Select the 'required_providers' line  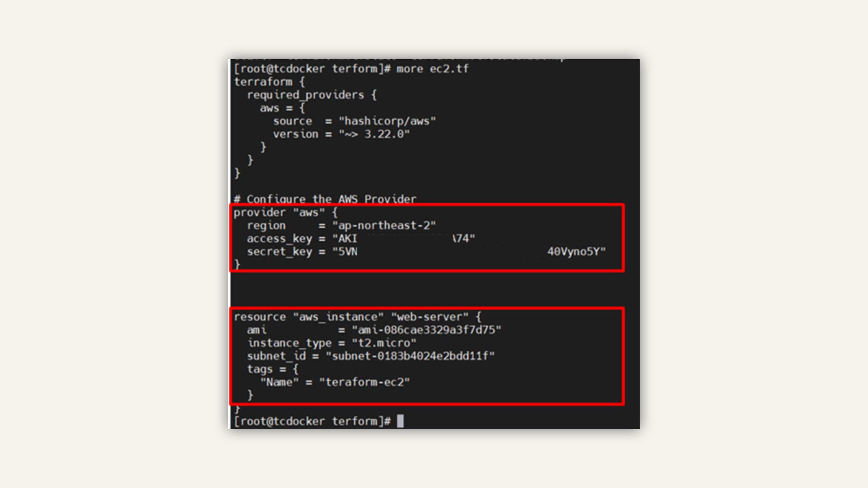tap(311, 95)
